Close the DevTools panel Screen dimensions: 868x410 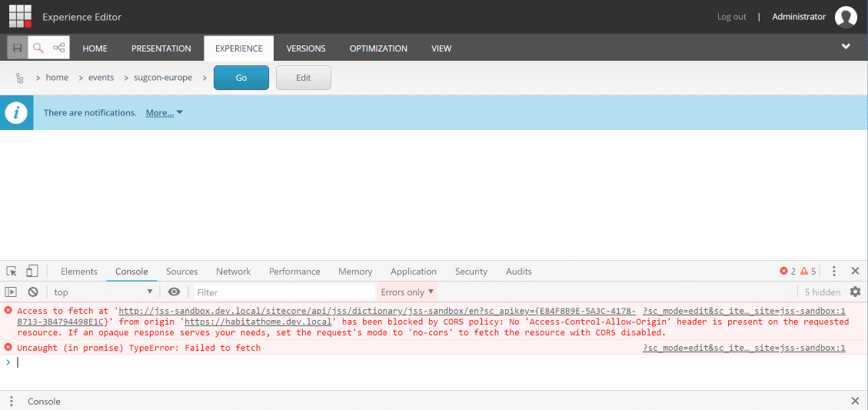[x=855, y=271]
